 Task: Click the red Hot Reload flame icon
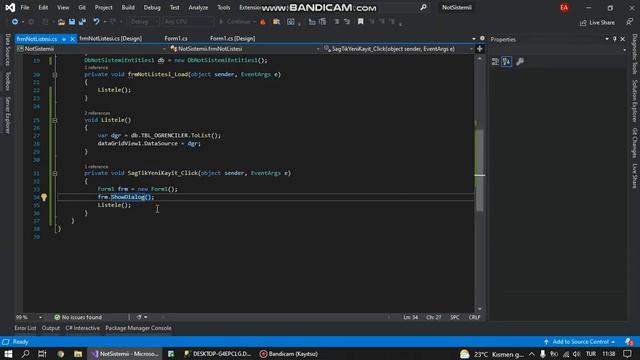point(263,22)
